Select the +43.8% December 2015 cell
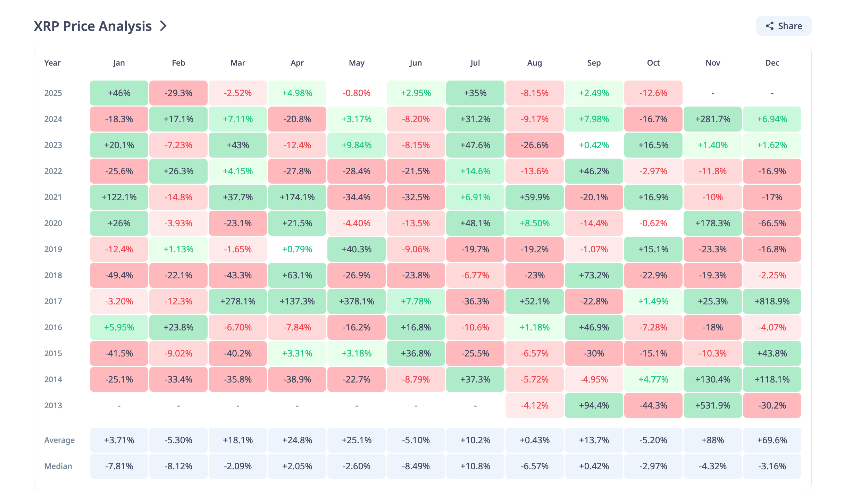 772,353
